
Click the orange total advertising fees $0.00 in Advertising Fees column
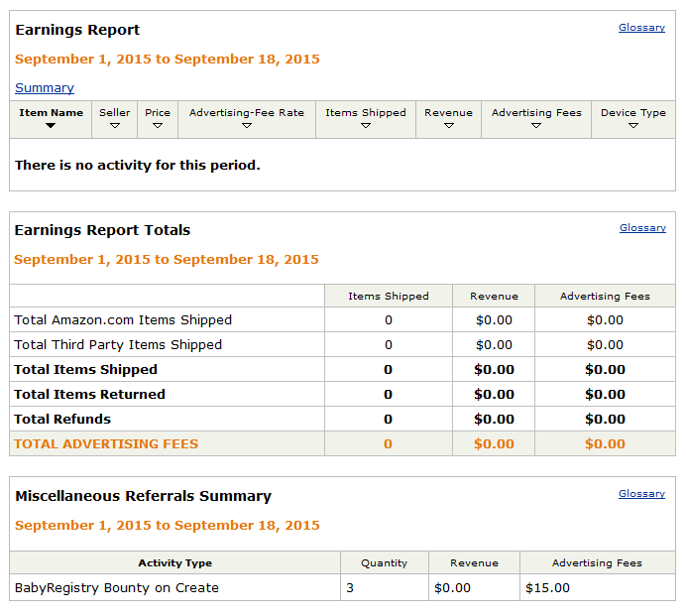(605, 444)
